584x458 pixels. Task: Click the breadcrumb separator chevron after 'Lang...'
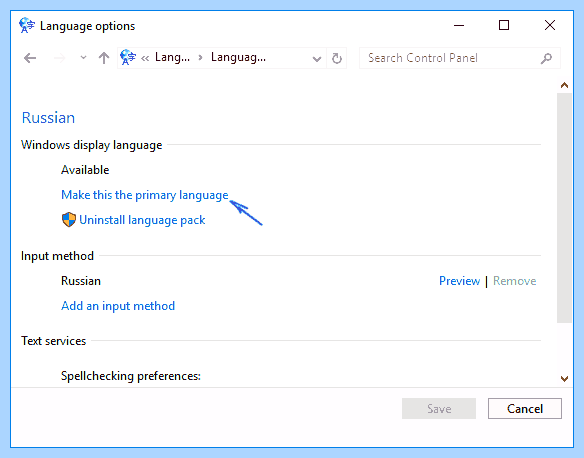pos(200,58)
